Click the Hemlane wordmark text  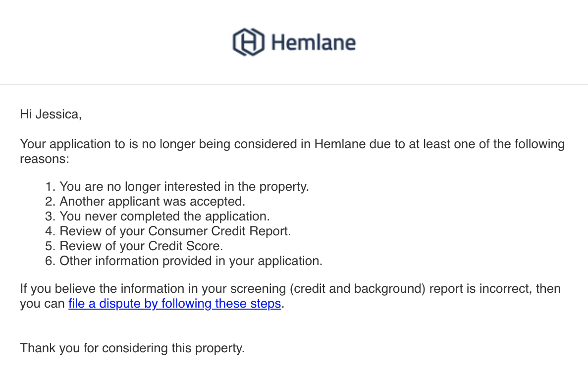314,43
